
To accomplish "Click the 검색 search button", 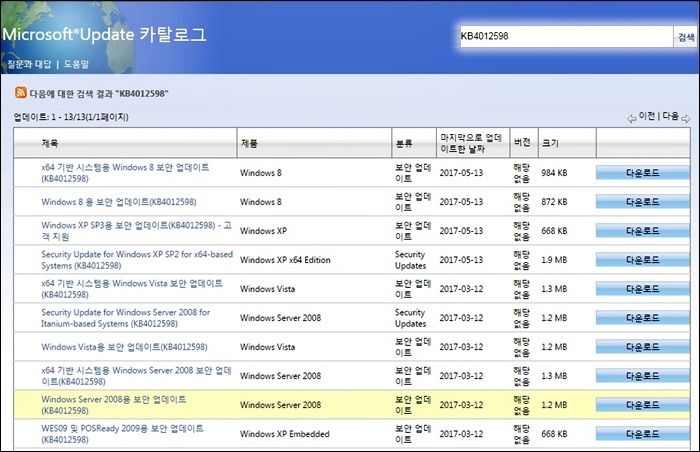I will point(685,37).
